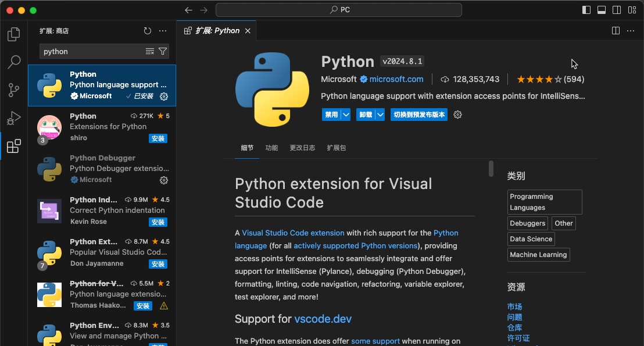Customize layout from title bar
This screenshot has width=644, height=346.
point(632,10)
